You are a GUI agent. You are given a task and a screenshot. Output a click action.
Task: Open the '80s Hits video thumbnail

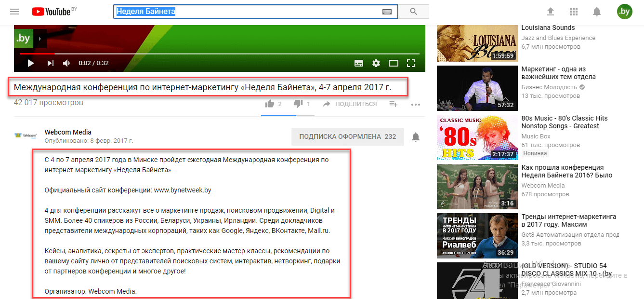(x=477, y=137)
